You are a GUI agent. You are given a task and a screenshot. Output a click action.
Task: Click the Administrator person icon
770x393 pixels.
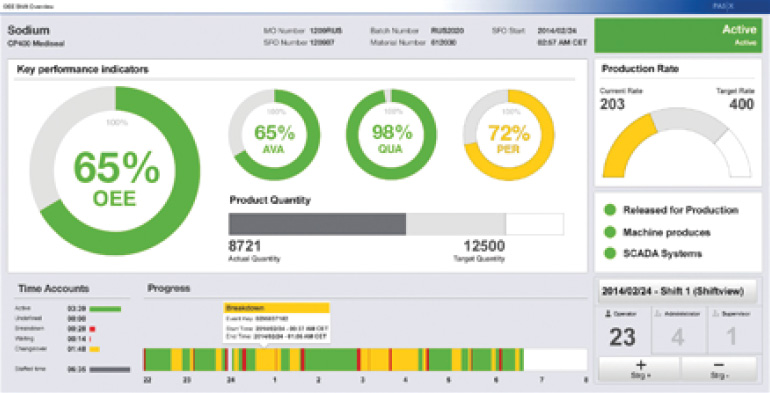coord(660,313)
